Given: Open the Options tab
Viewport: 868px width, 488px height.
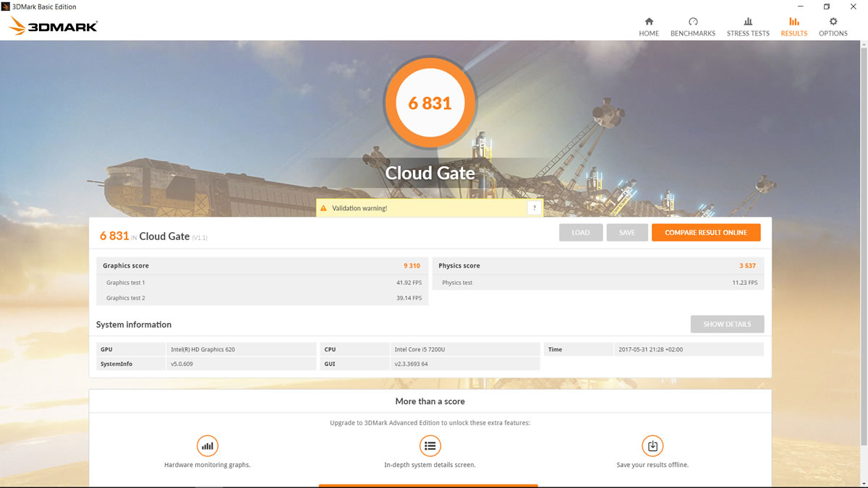Looking at the screenshot, I should 833,27.
